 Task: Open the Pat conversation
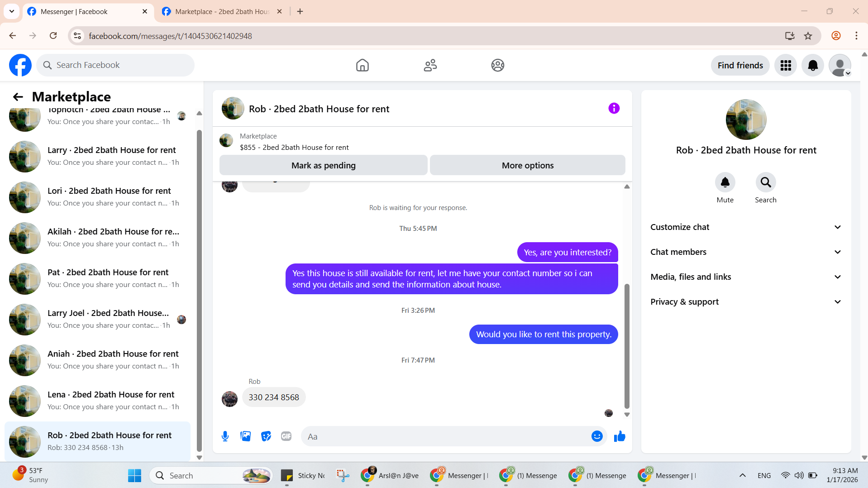[x=97, y=279]
